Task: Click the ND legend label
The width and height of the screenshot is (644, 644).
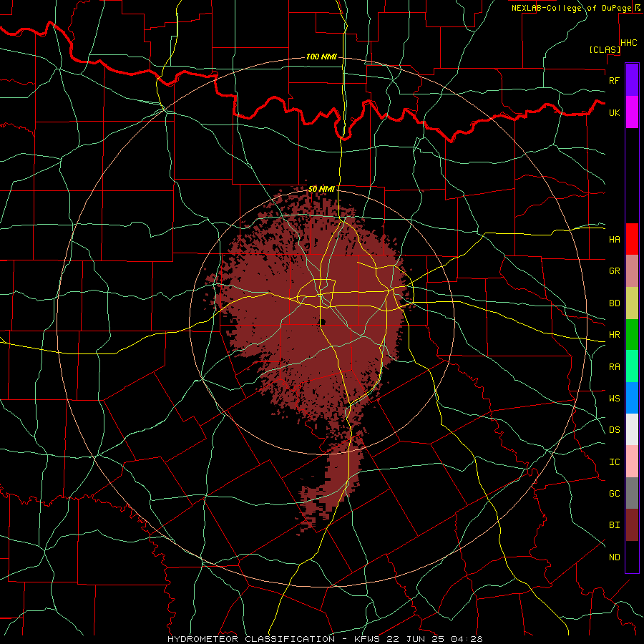Action: pyautogui.click(x=614, y=557)
